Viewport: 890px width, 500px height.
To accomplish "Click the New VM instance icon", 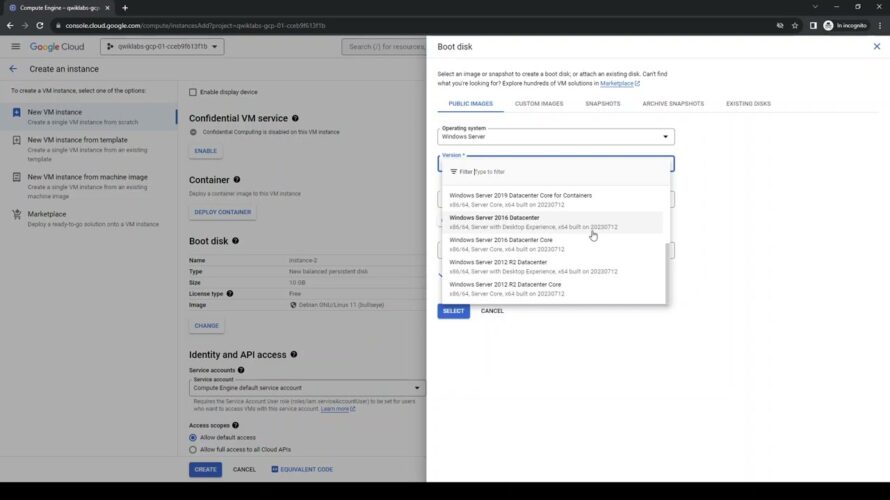I will pos(16,112).
